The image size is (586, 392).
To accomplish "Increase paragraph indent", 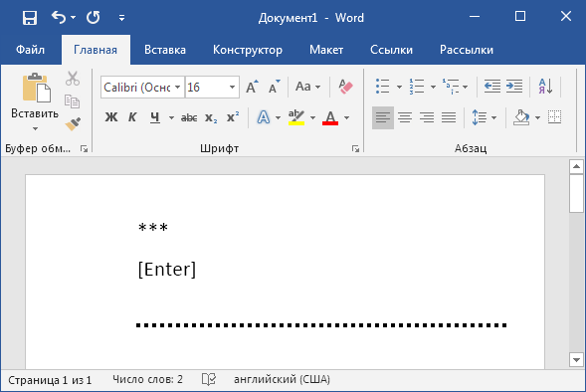I will point(514,87).
